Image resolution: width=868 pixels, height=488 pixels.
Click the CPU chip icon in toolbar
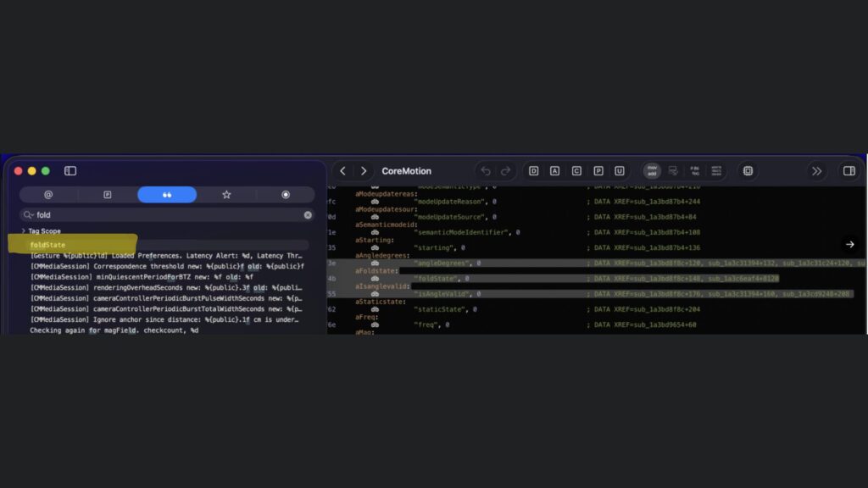[x=748, y=171]
